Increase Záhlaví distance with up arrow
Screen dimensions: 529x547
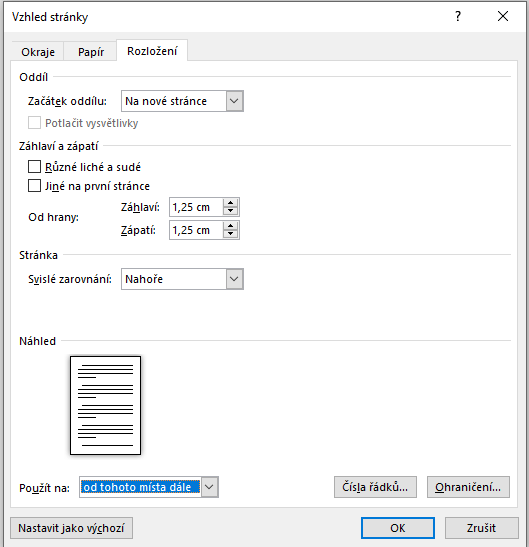point(230,203)
